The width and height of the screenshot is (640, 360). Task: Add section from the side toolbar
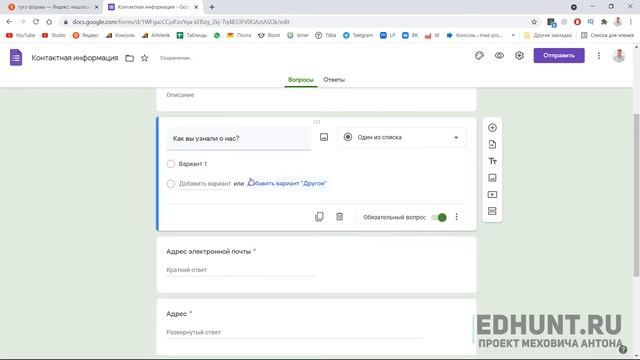(x=492, y=211)
